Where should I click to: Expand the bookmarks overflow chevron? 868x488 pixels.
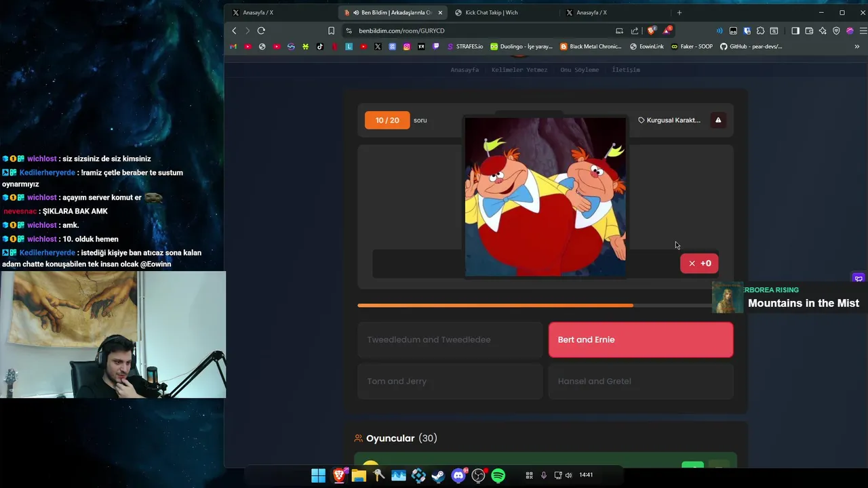point(856,47)
